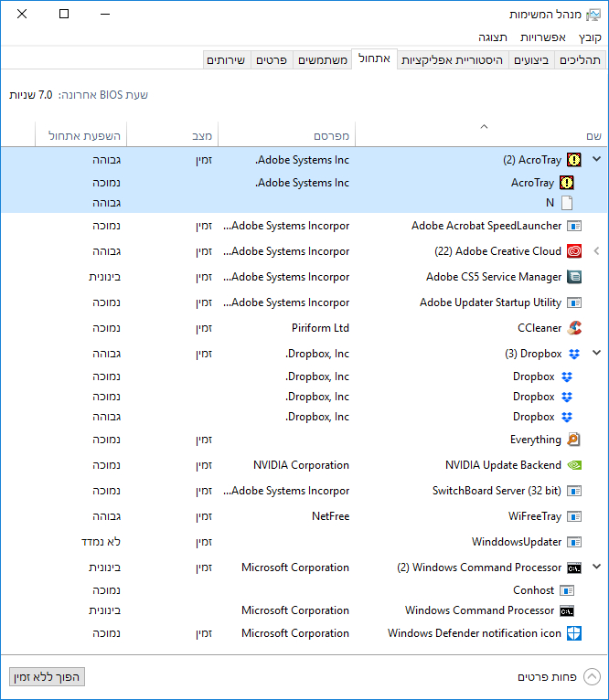Sort by the שם column header
This screenshot has width=609, height=700.
pyautogui.click(x=481, y=134)
